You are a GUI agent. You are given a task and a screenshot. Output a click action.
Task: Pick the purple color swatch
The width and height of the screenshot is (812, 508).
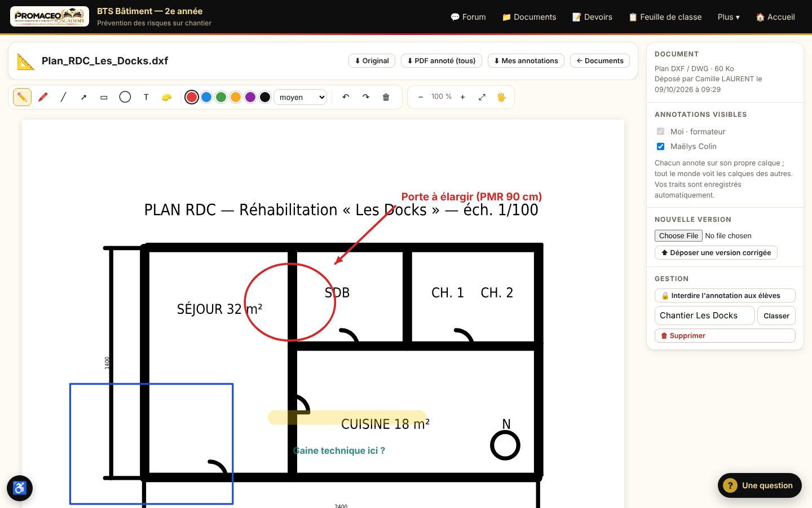(250, 97)
